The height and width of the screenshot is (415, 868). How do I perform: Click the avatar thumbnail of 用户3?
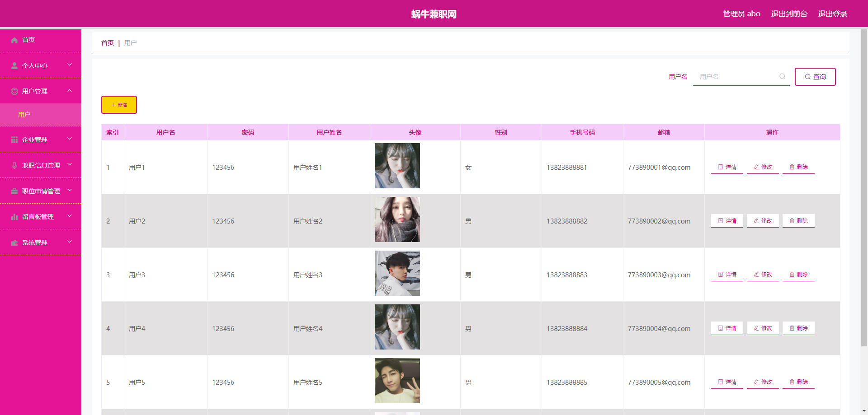coord(397,273)
